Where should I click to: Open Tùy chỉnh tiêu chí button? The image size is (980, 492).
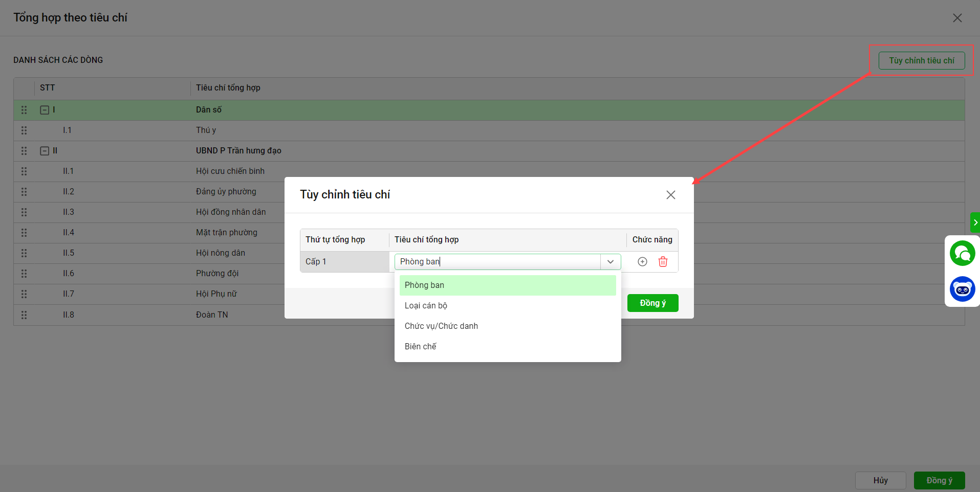pyautogui.click(x=921, y=60)
